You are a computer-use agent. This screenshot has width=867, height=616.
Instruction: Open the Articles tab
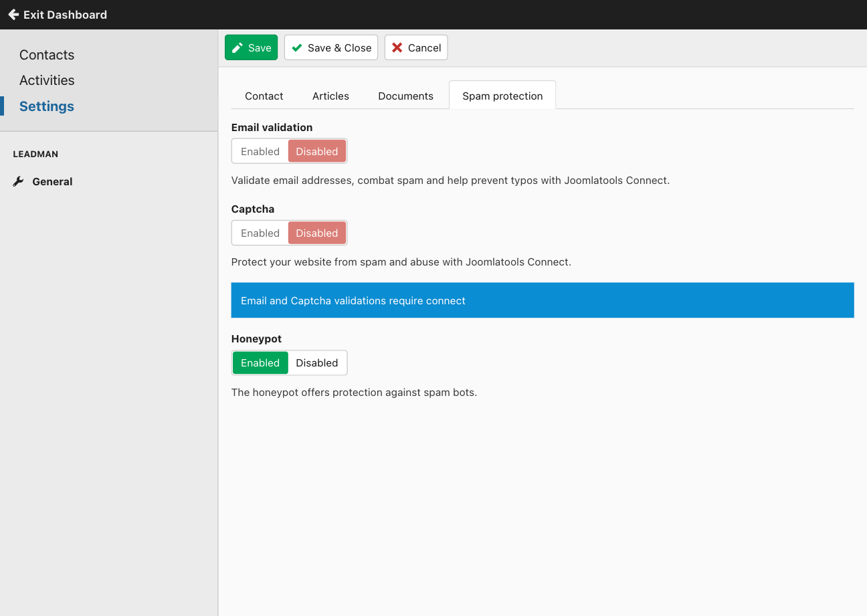coord(330,96)
